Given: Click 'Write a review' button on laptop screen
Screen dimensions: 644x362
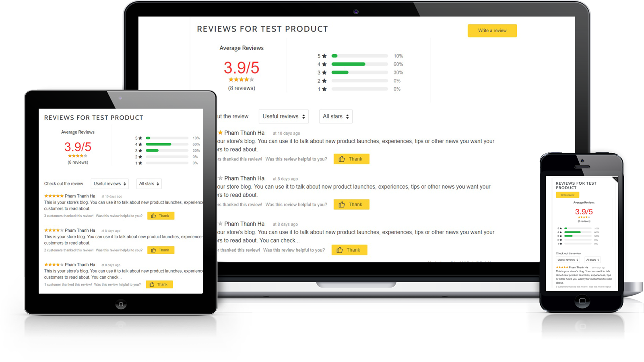Looking at the screenshot, I should click(492, 31).
